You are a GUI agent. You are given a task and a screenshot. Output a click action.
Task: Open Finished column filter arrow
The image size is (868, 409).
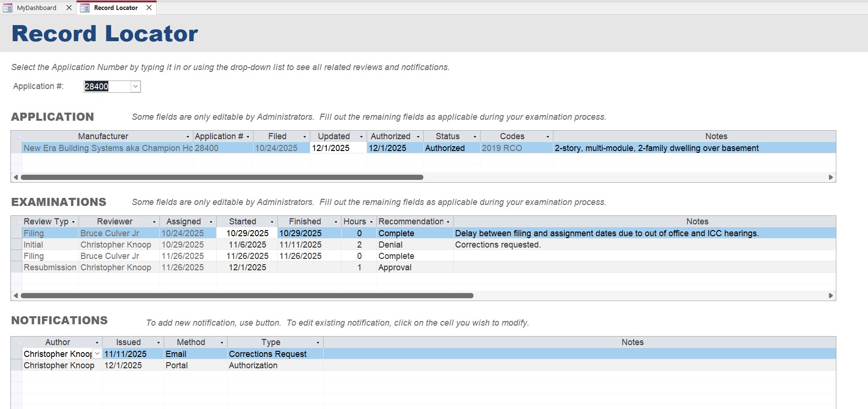pyautogui.click(x=336, y=222)
